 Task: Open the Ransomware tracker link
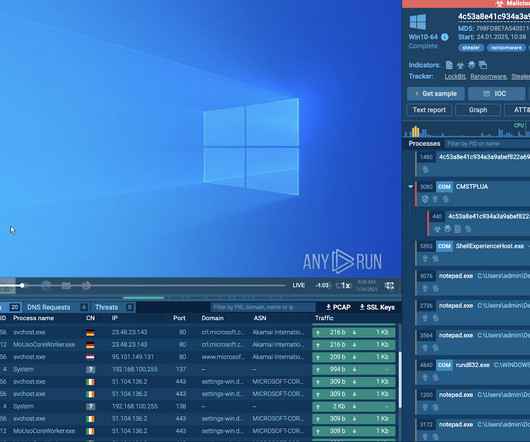(488, 77)
